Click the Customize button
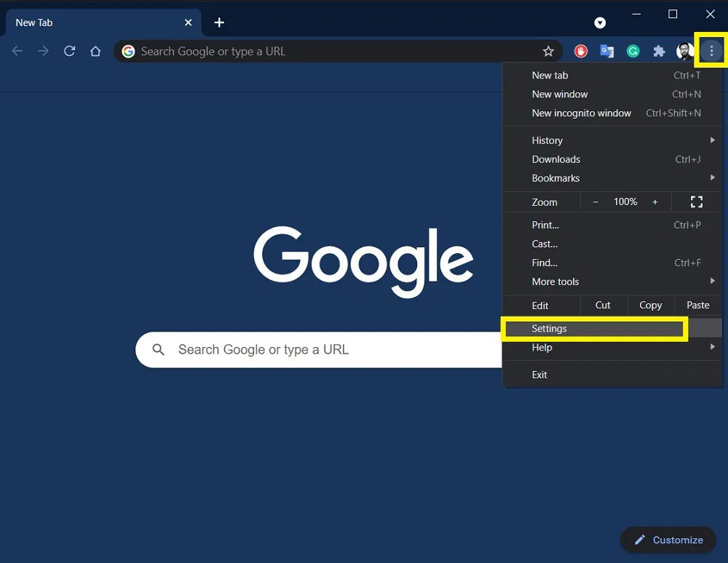The image size is (728, 563). 668,540
